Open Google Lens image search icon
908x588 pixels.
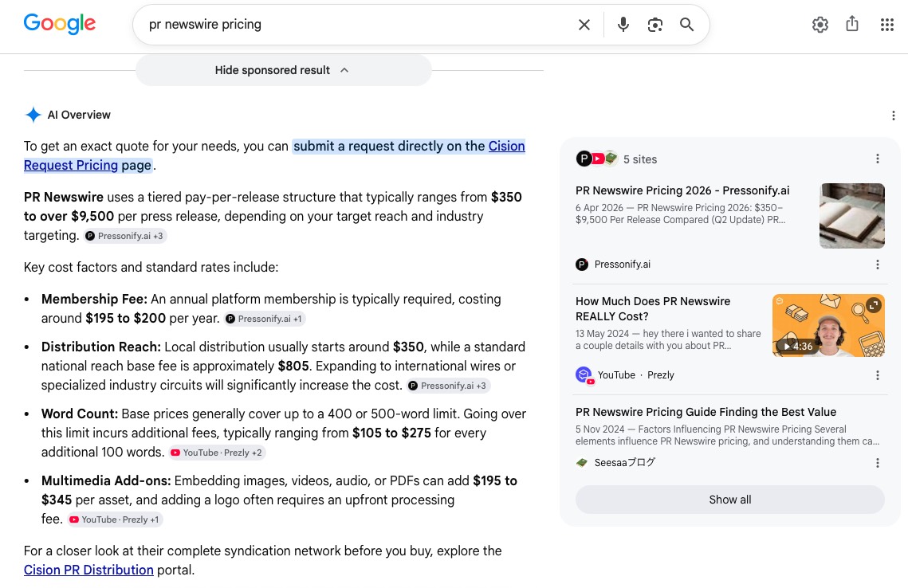(x=655, y=25)
